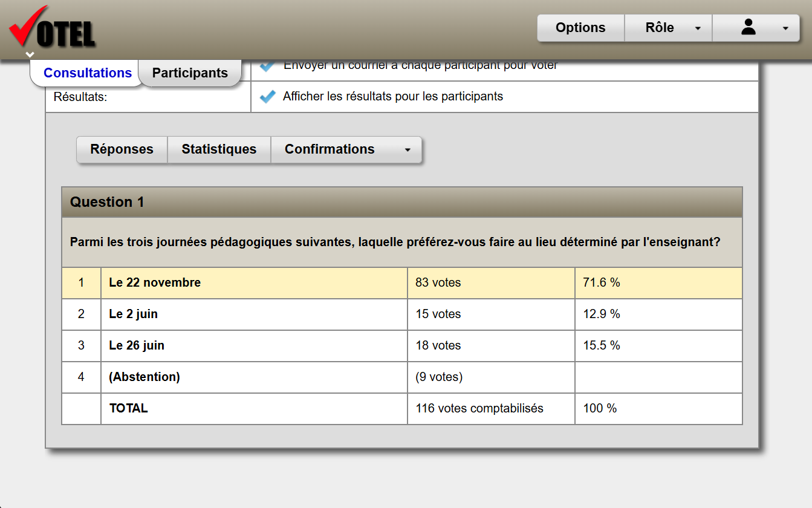This screenshot has height=508, width=812.
Task: Click the arrow beside the user icon
Action: click(x=785, y=28)
